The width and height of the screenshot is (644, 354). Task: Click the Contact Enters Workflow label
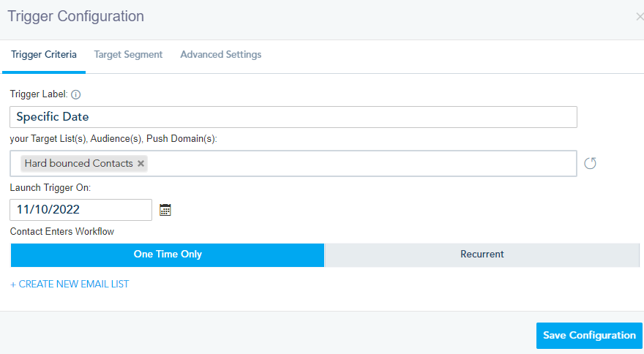[x=62, y=232]
